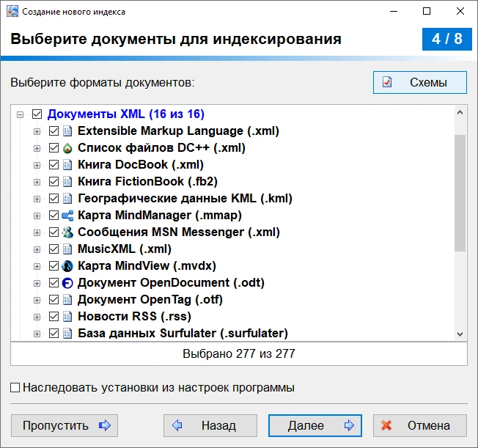Expand Новости RSS (.rss) node

click(37, 317)
